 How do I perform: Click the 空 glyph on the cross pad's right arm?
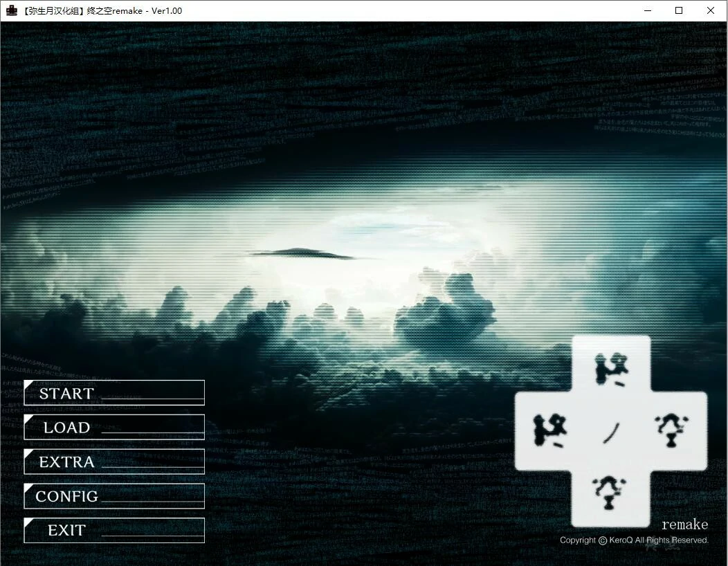point(670,430)
